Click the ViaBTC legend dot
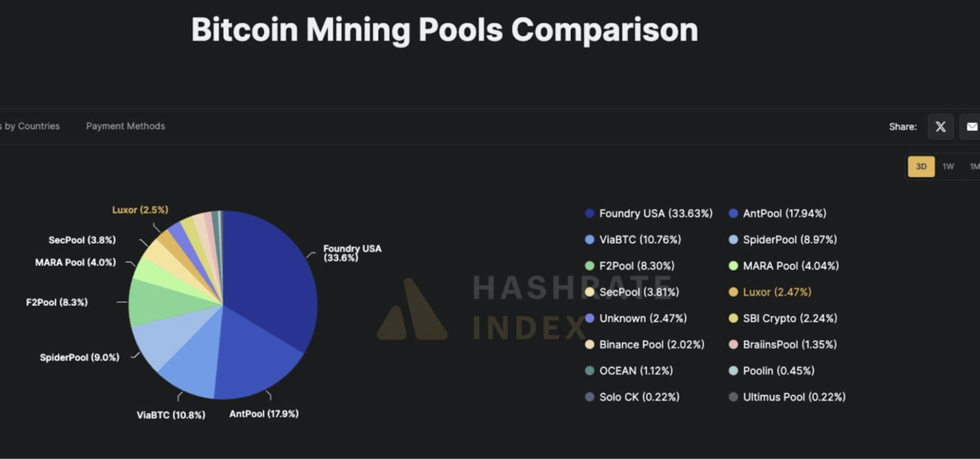 (590, 239)
